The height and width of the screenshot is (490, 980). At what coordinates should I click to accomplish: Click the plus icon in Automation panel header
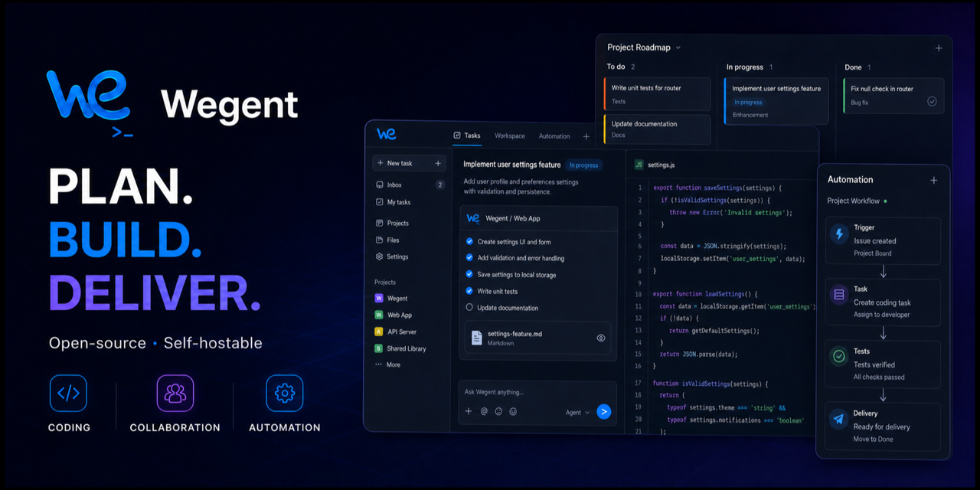[x=934, y=181]
